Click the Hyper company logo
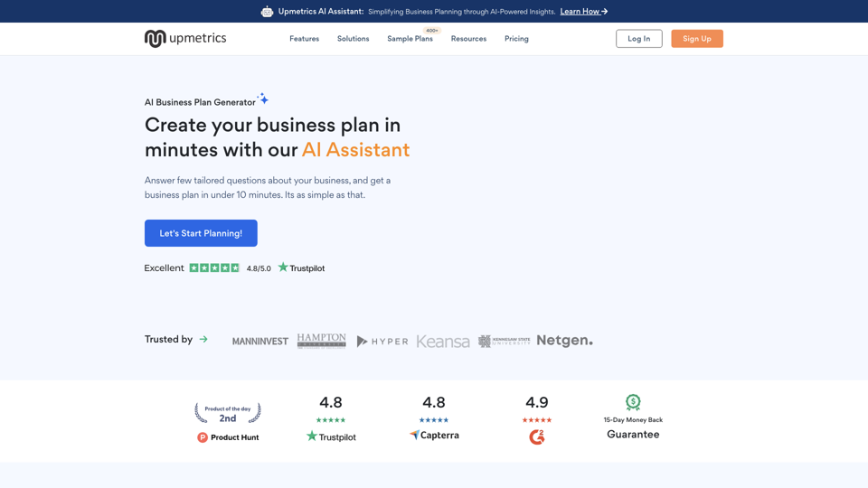 click(382, 342)
